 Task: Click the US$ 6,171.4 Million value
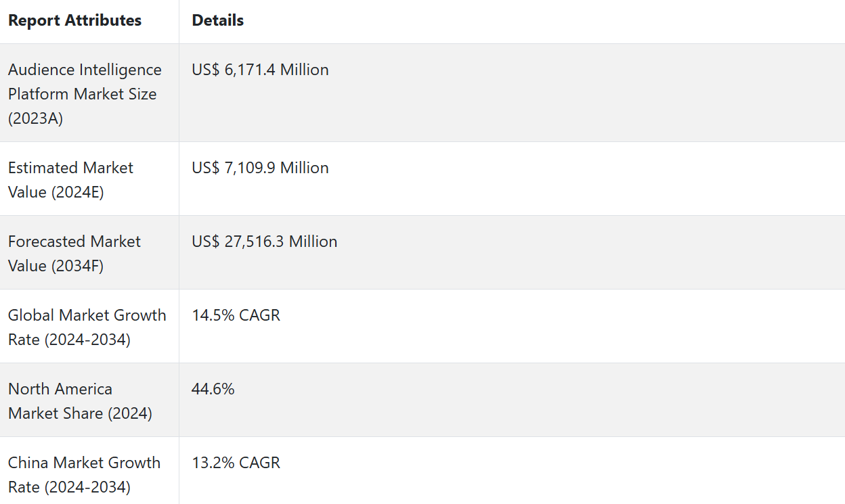[x=260, y=70]
